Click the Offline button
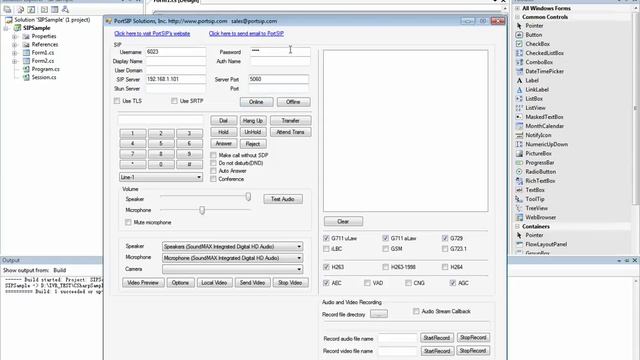 tap(293, 102)
